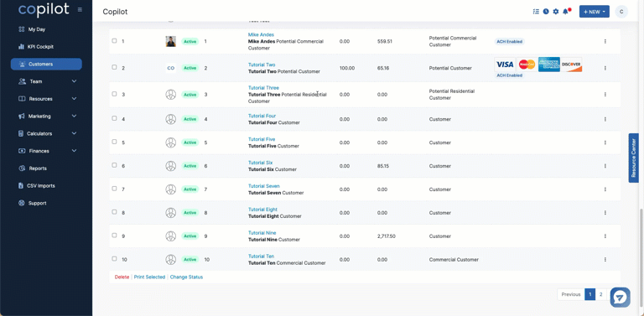Click placeholder avatar icon for Tutorial Nine
Viewport: 644px width, 316px height.
click(171, 236)
